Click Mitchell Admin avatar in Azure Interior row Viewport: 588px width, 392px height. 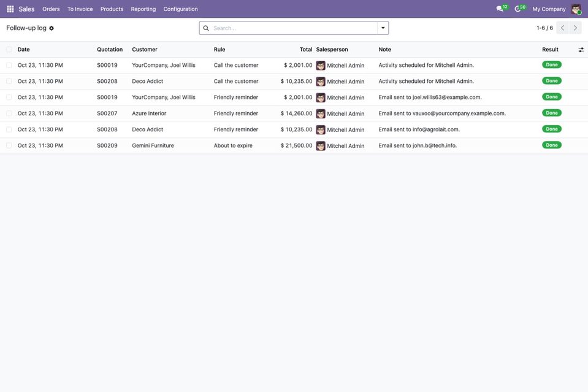(321, 113)
